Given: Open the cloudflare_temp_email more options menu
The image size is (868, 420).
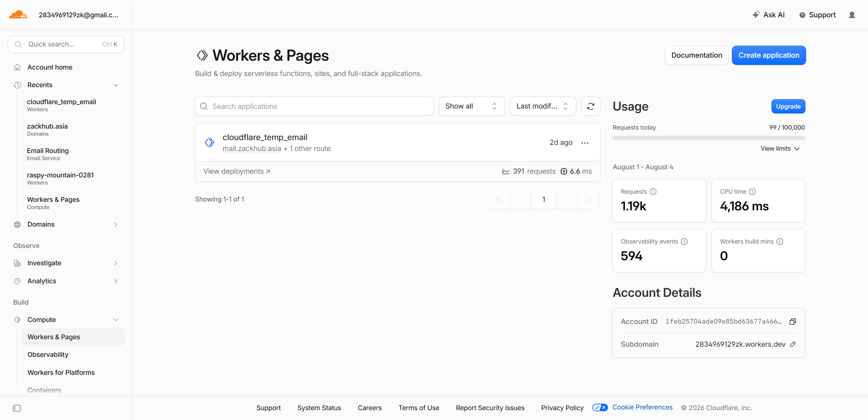Looking at the screenshot, I should pos(585,143).
